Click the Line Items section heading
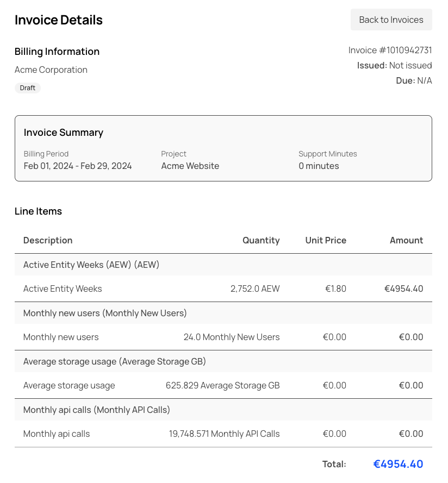 pos(38,211)
